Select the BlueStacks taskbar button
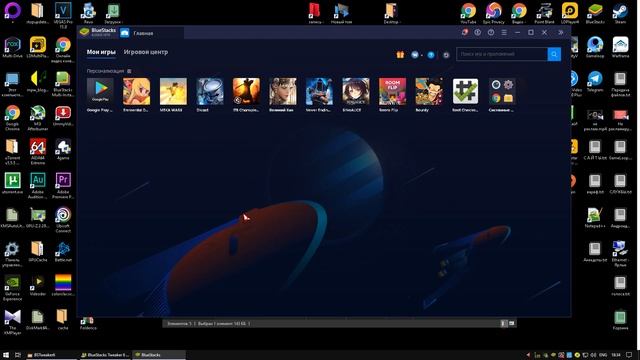Viewport: 640px width, 360px height. 159,355
